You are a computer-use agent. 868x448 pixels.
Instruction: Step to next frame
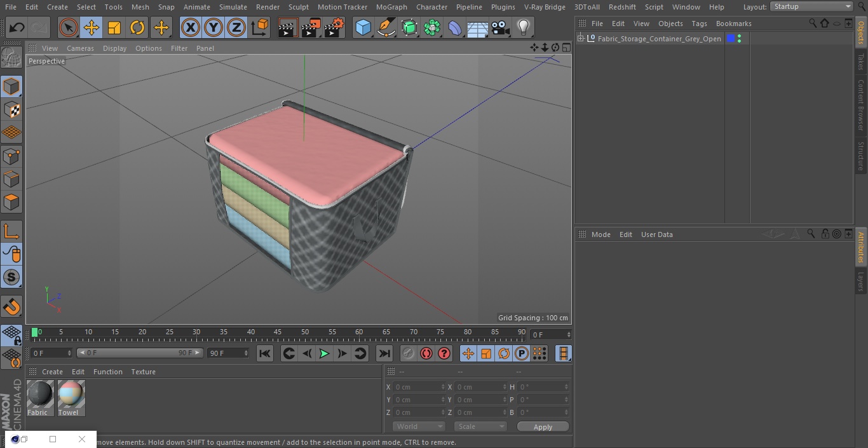click(x=342, y=353)
